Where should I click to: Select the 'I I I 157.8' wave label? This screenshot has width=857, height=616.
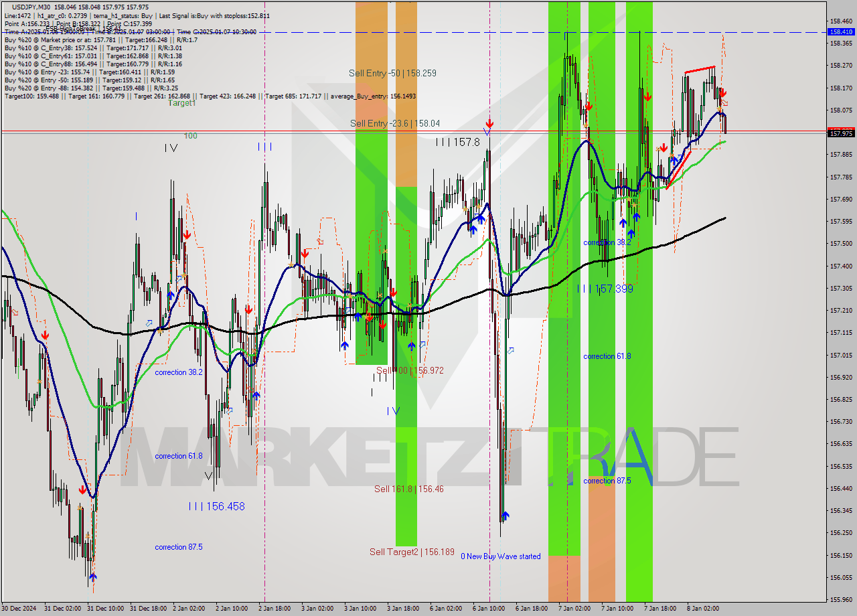(x=457, y=142)
